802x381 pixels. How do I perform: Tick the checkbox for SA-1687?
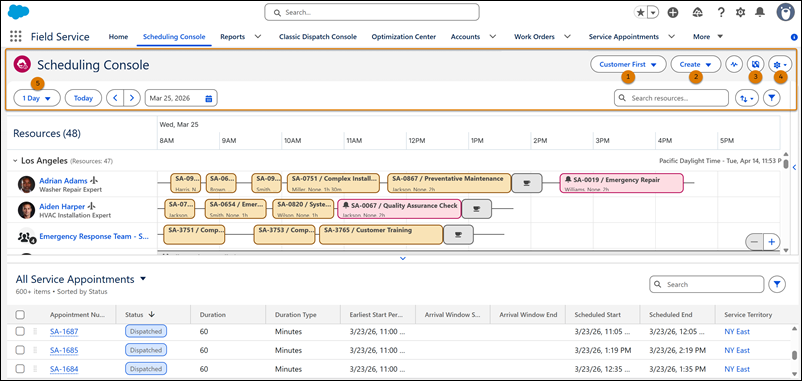pos(20,331)
